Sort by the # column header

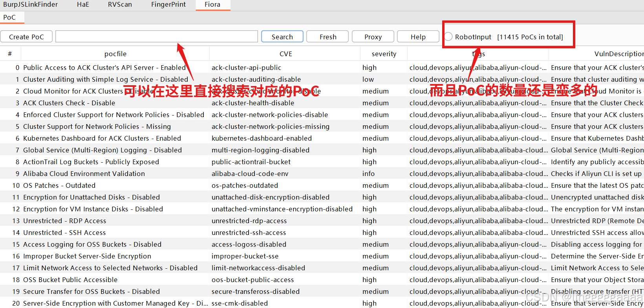pyautogui.click(x=10, y=54)
